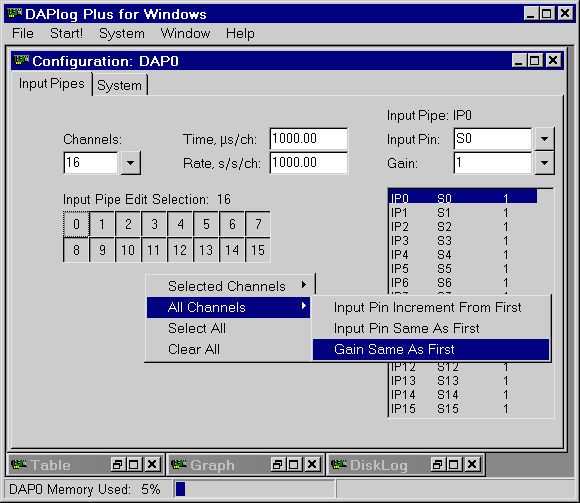Click the Gain field showing 1
580x503 pixels.
coord(492,162)
